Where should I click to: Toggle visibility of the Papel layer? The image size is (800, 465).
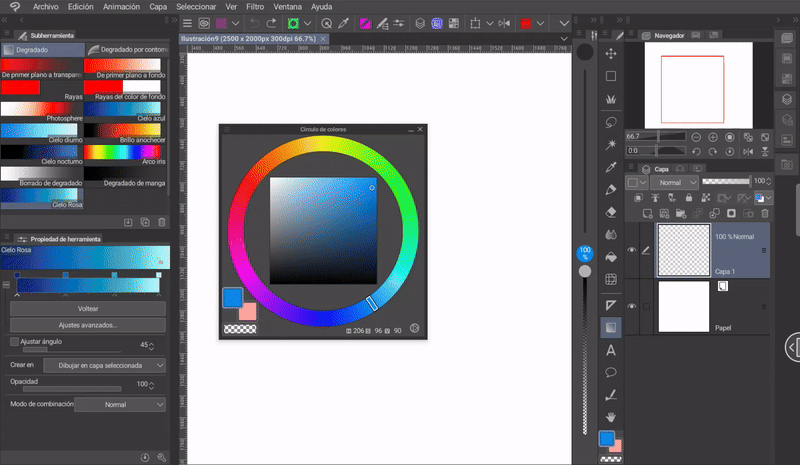point(631,306)
